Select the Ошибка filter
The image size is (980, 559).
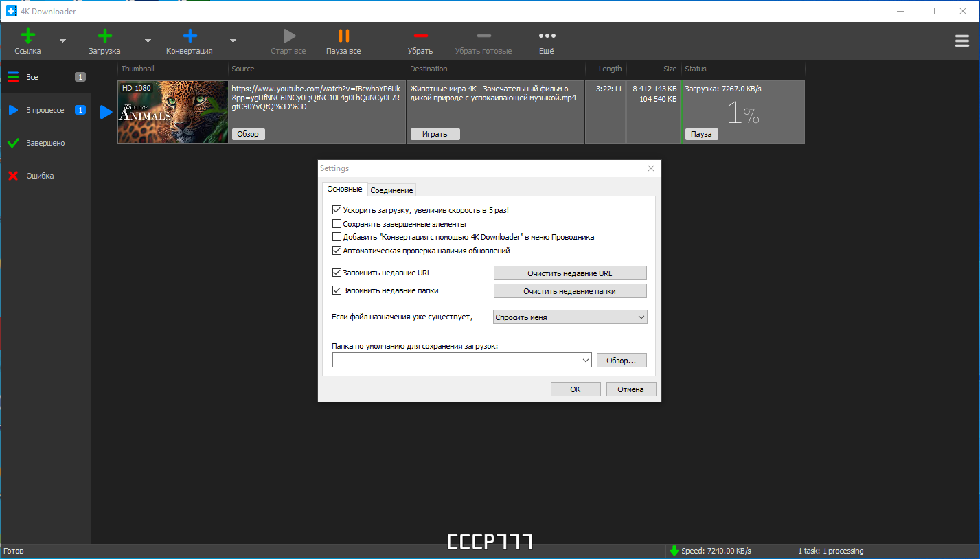[45, 176]
